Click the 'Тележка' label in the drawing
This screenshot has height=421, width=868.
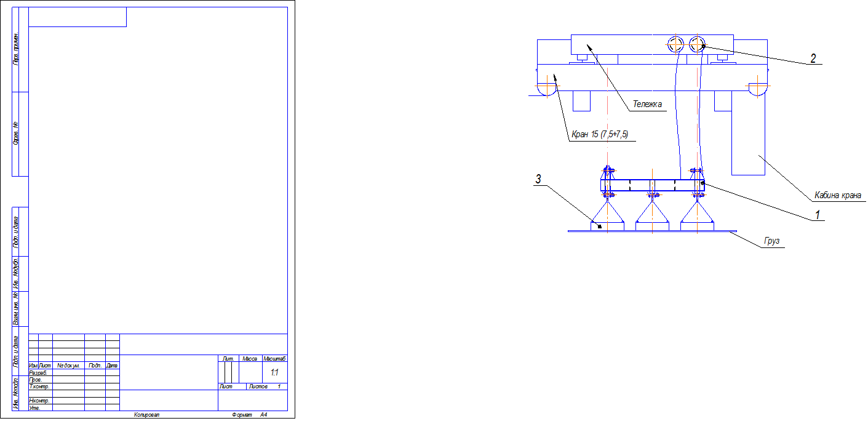click(x=648, y=105)
